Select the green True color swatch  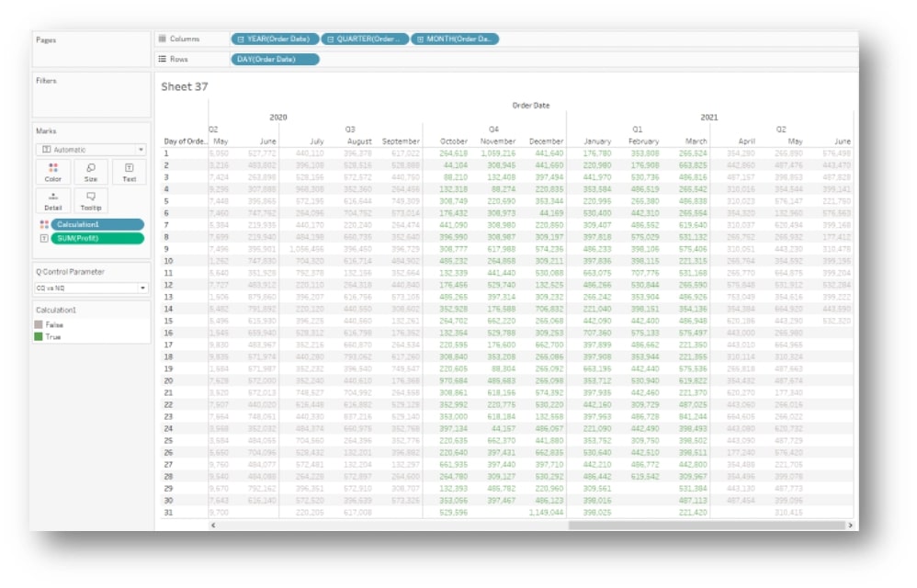pyautogui.click(x=39, y=336)
